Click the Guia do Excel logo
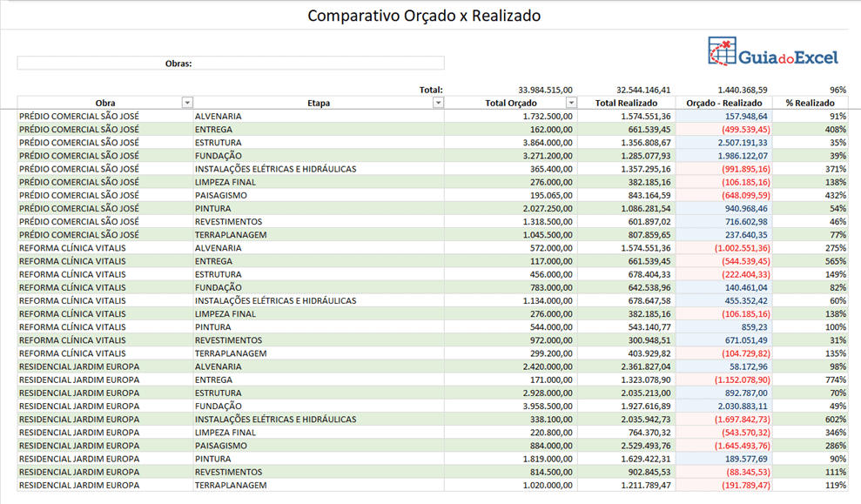This screenshot has height=504, width=861. [773, 53]
